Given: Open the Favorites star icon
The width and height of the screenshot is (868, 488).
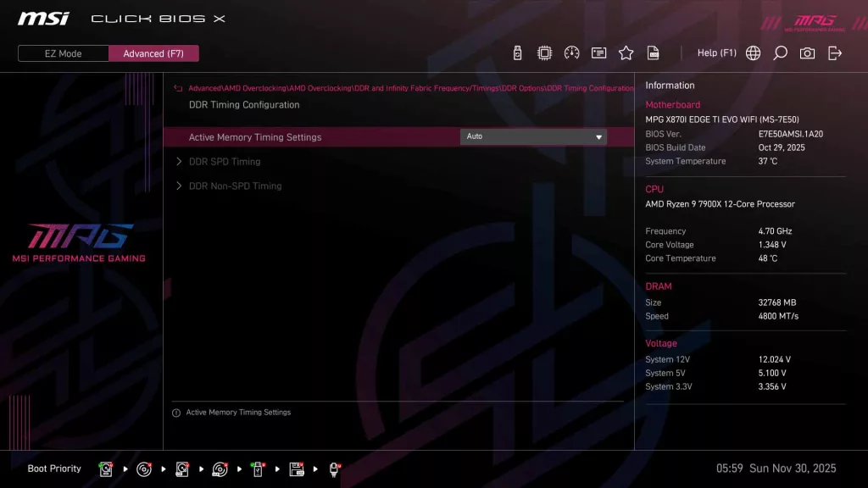Looking at the screenshot, I should [626, 53].
